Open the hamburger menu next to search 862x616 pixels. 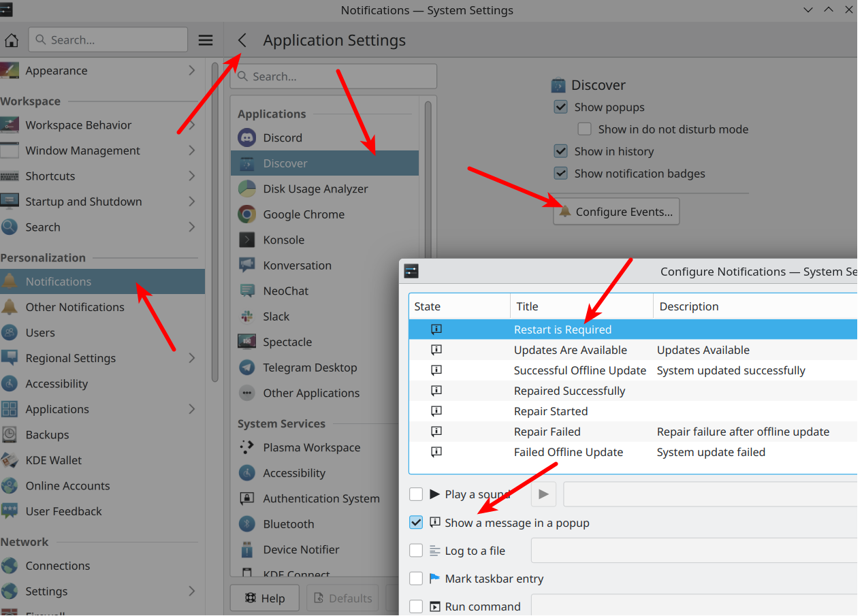[x=206, y=40]
